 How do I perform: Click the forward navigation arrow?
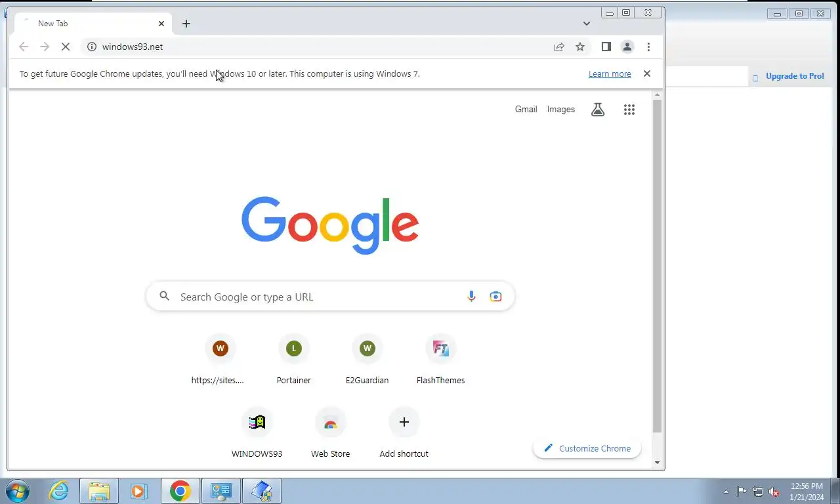45,47
